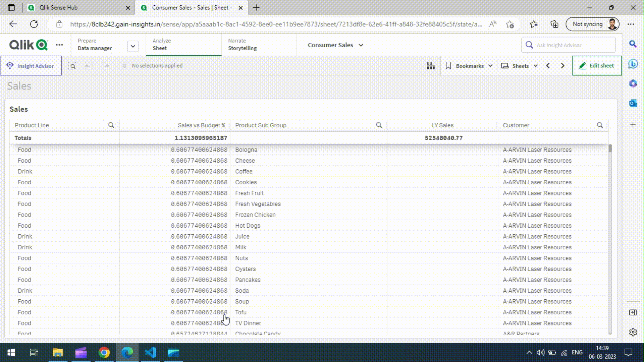The width and height of the screenshot is (644, 362).
Task: Open the app overview grid icon
Action: pos(431,66)
